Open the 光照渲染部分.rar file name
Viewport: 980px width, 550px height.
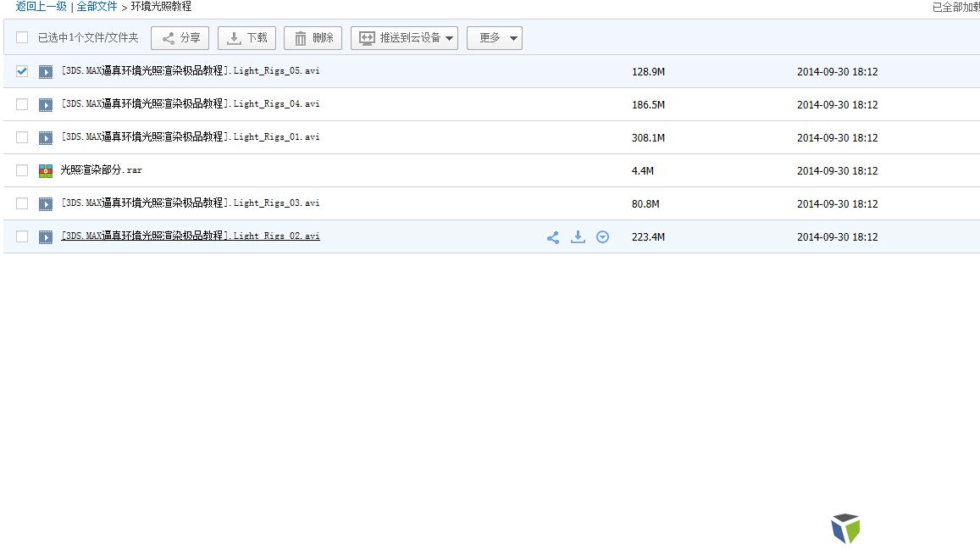pyautogui.click(x=102, y=170)
